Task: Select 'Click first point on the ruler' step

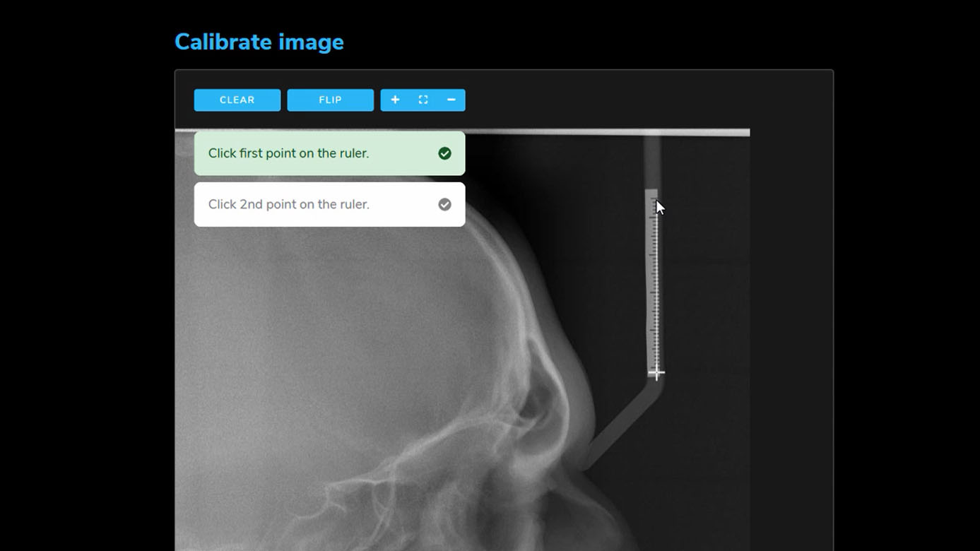Action: tap(329, 153)
